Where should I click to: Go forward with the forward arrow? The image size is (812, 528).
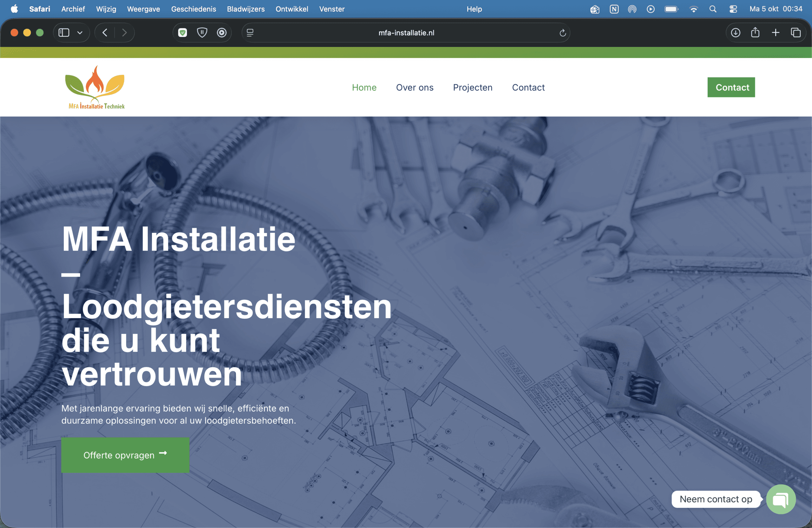click(x=125, y=33)
